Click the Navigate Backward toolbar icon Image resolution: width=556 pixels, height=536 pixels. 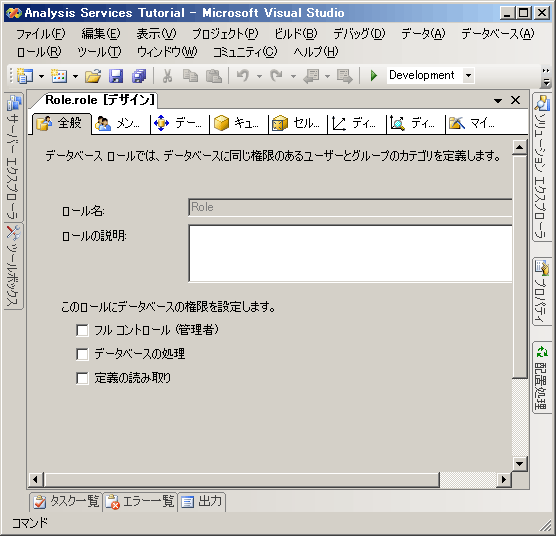pos(311,76)
